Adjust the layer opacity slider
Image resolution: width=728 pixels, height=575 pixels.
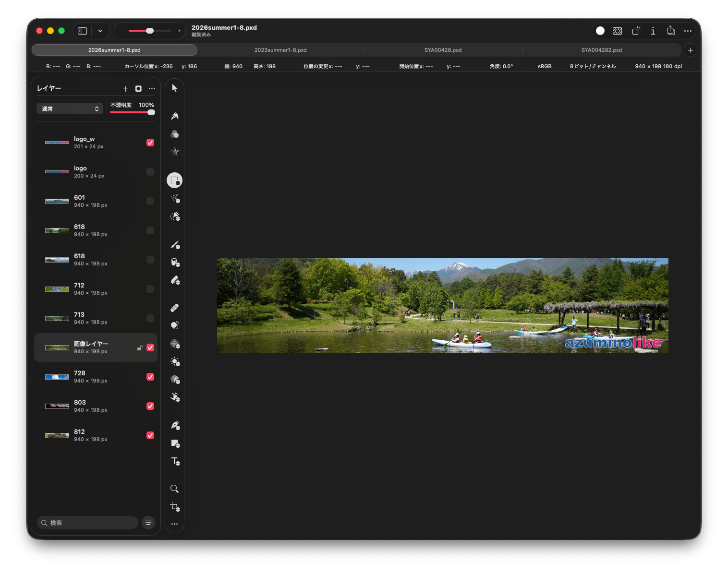(x=133, y=112)
